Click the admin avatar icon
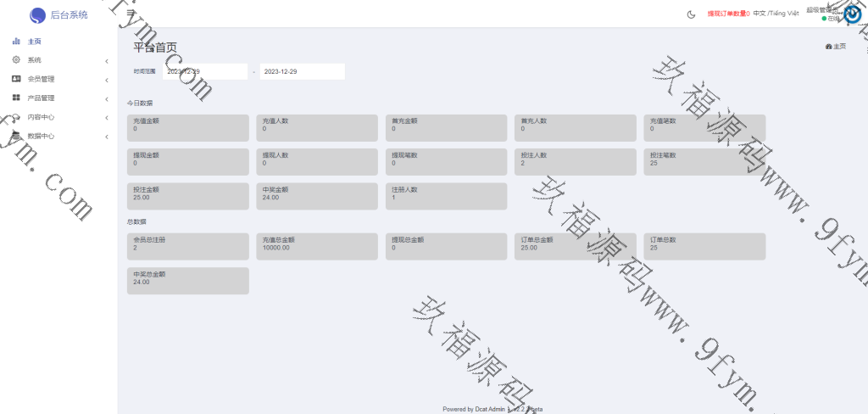 [x=852, y=14]
